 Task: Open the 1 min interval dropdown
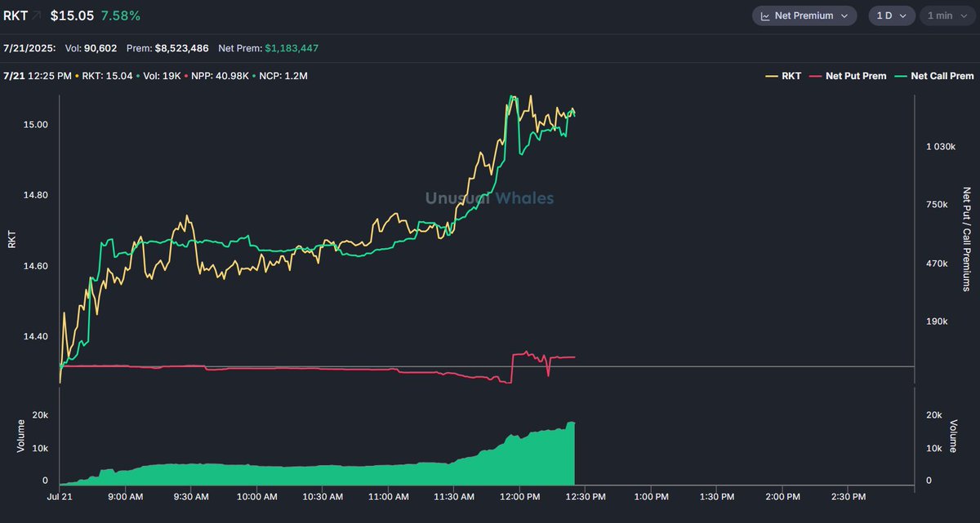click(x=946, y=16)
